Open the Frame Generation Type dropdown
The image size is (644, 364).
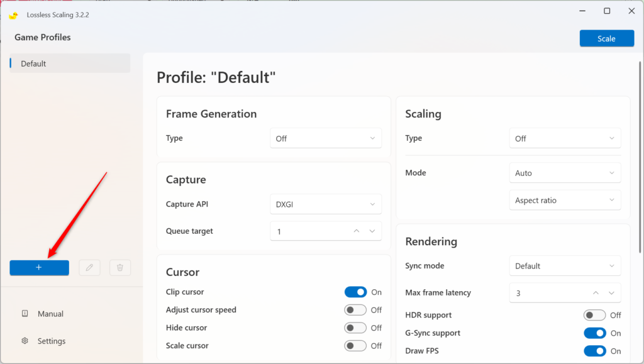click(x=326, y=138)
